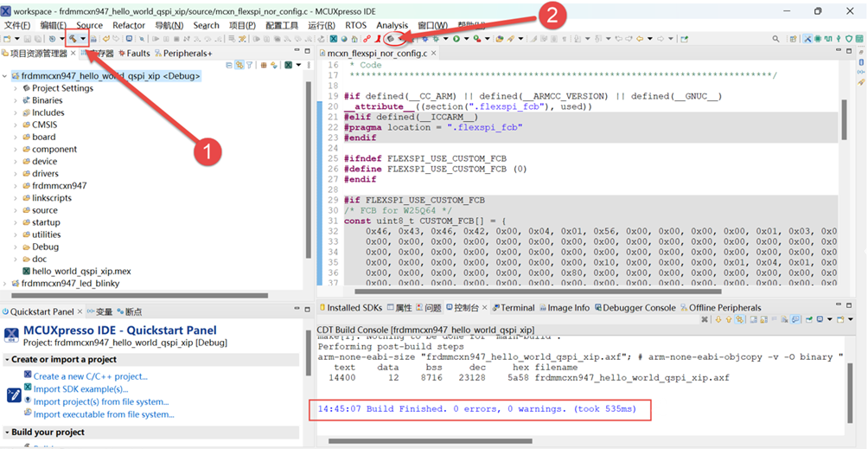Viewport: 868px width, 449px height.
Task: Click the Trusted Execution shield icon
Action: 849,39
